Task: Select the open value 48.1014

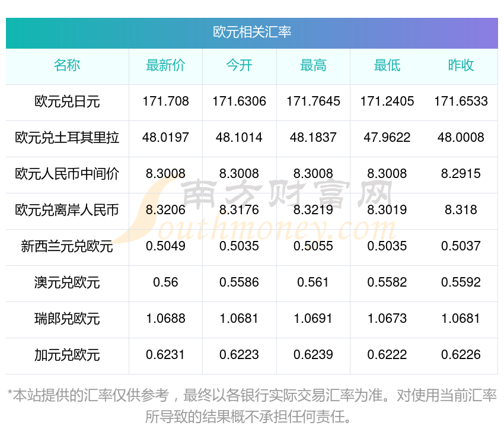Action: tap(239, 138)
